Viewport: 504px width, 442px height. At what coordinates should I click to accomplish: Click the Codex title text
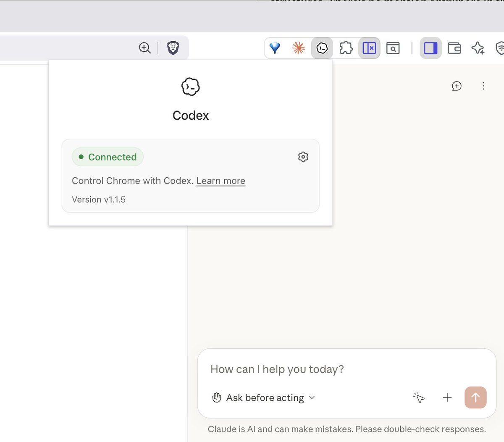tap(191, 116)
